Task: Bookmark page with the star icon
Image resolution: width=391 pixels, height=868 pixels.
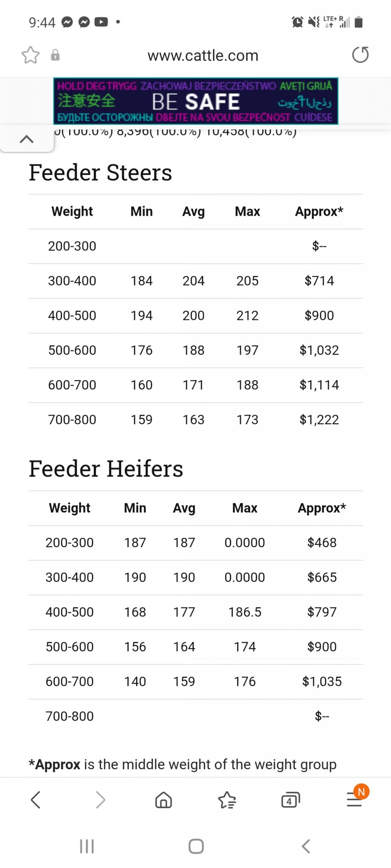Action: coord(31,55)
